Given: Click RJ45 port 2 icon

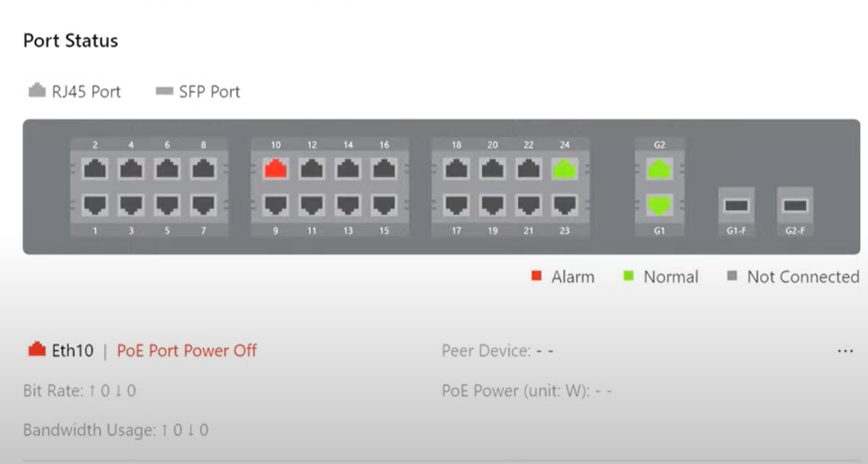Looking at the screenshot, I should tap(95, 169).
